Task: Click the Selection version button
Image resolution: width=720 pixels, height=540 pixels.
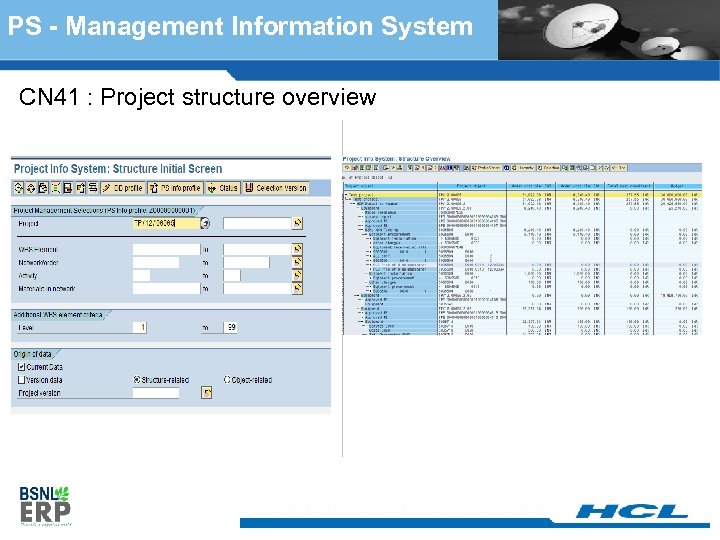Action: [276, 188]
